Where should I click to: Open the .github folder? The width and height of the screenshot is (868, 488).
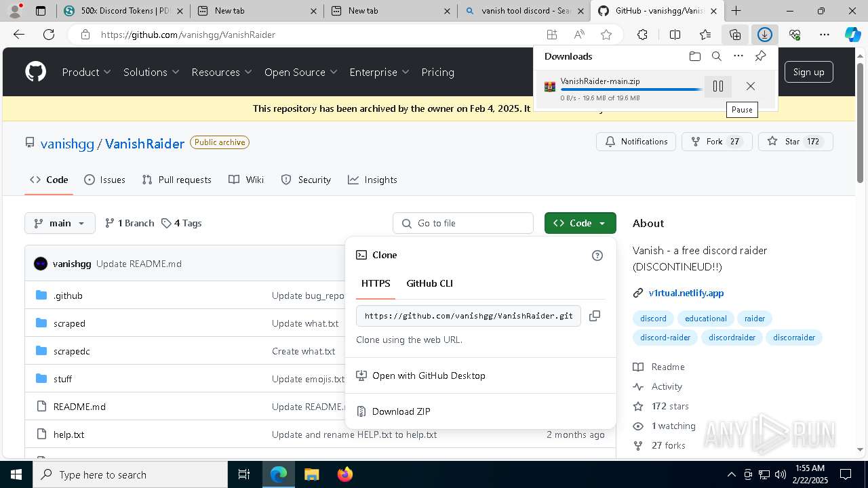click(68, 296)
